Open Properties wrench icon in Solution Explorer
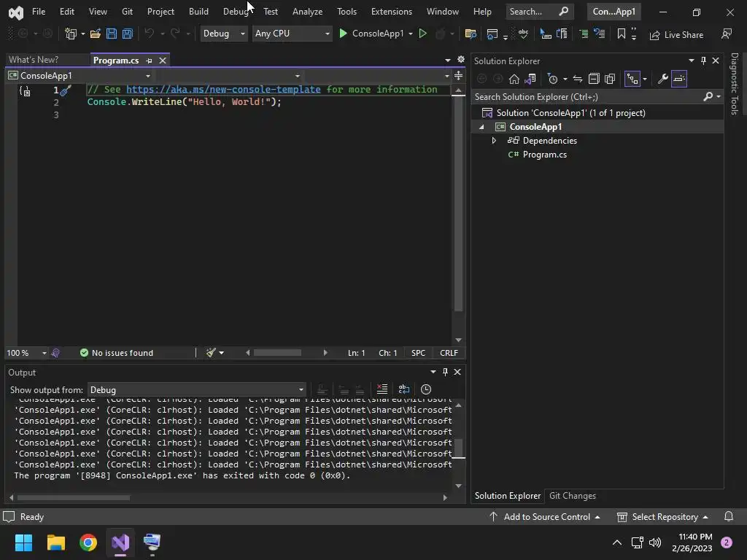Image resolution: width=747 pixels, height=560 pixels. coord(662,79)
